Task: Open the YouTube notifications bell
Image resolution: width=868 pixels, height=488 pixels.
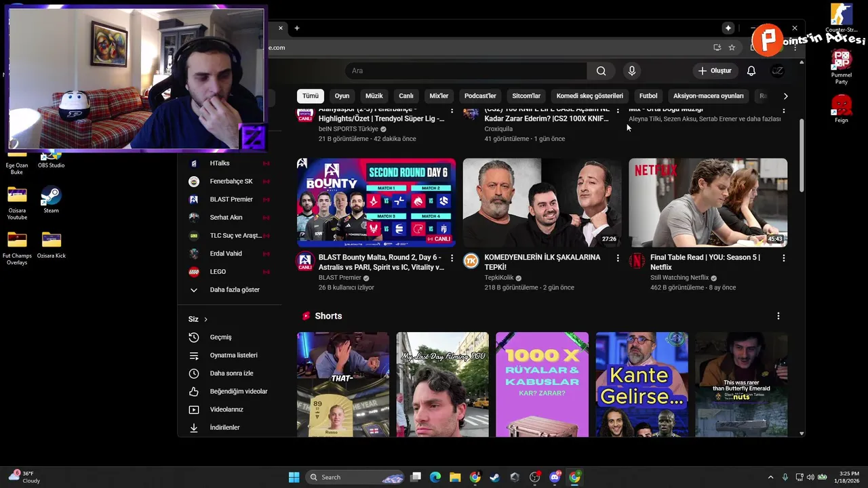Action: 751,70
